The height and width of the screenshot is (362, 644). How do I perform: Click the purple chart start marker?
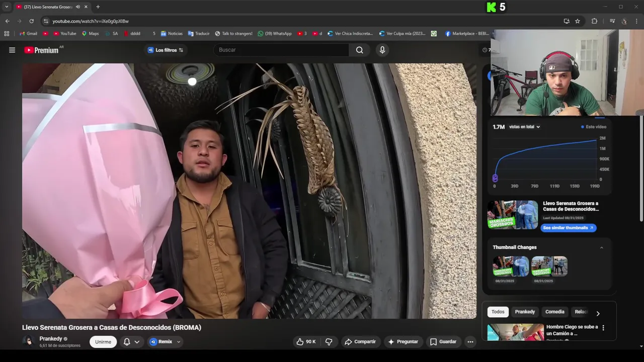coord(495,177)
